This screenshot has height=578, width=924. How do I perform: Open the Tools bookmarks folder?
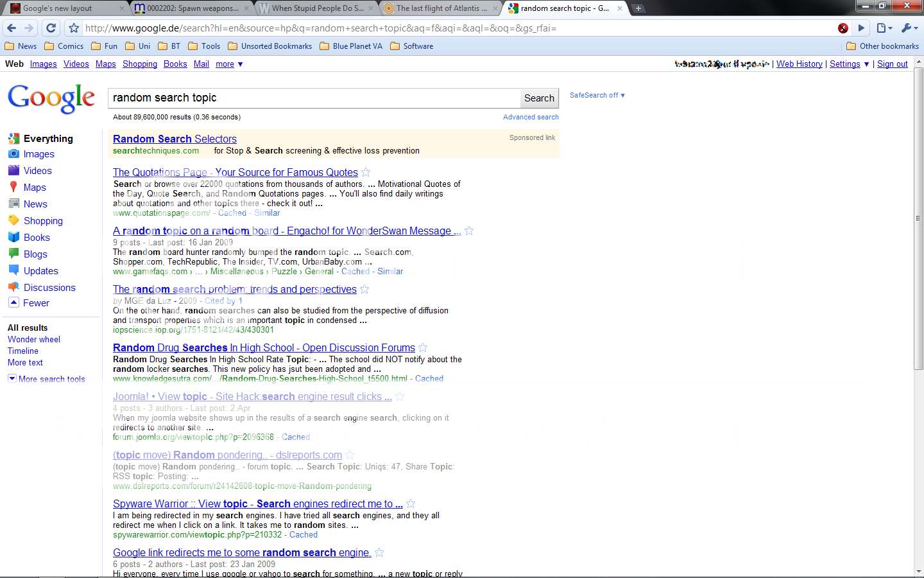click(x=204, y=46)
